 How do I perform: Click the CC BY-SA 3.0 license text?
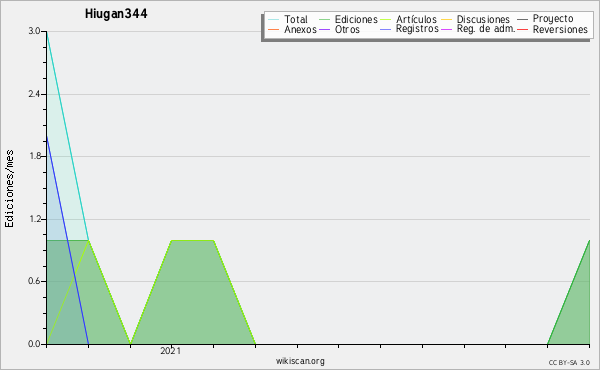point(569,363)
